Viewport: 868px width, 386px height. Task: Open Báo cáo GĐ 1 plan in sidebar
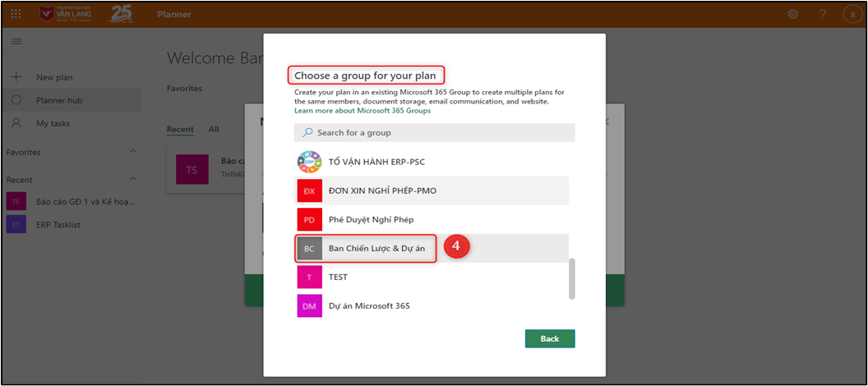click(x=71, y=201)
